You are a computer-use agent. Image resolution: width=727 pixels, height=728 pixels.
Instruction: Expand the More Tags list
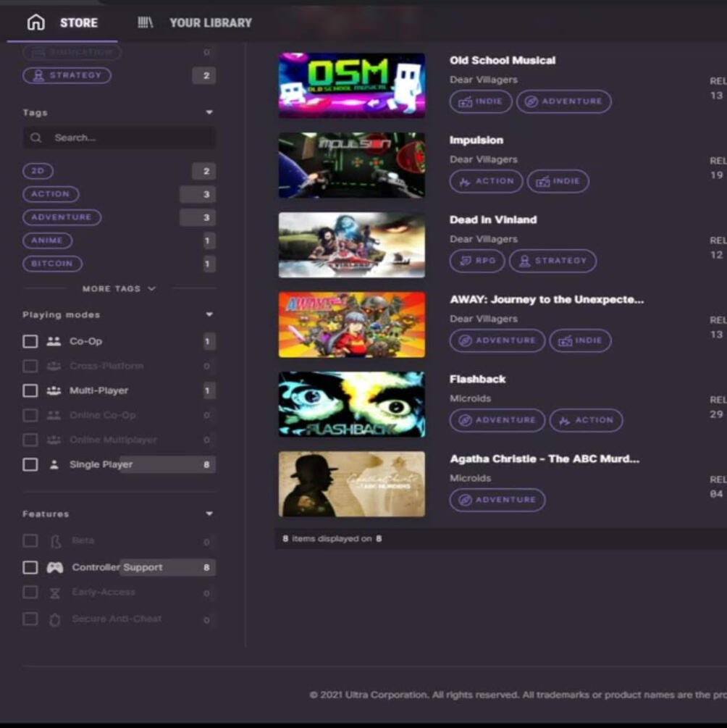[119, 288]
